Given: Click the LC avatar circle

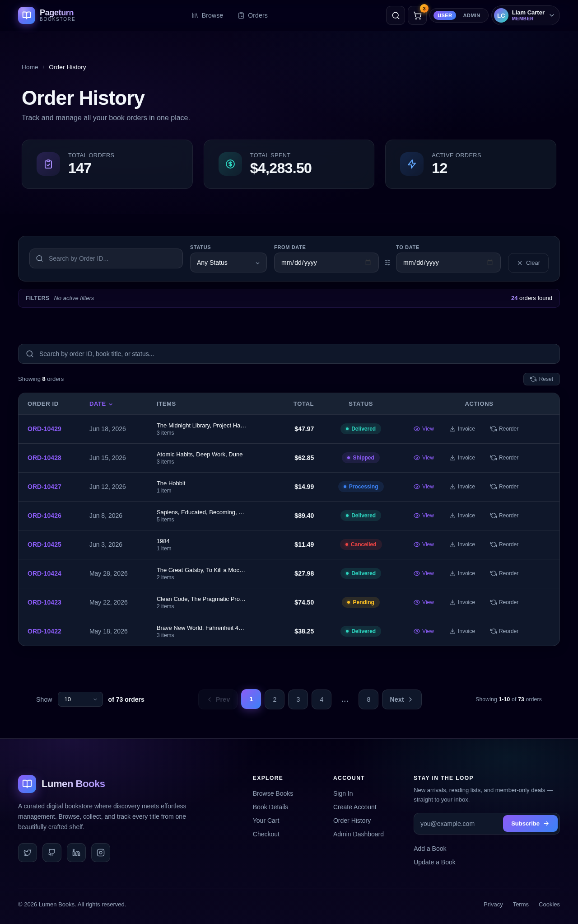Looking at the screenshot, I should click(501, 15).
